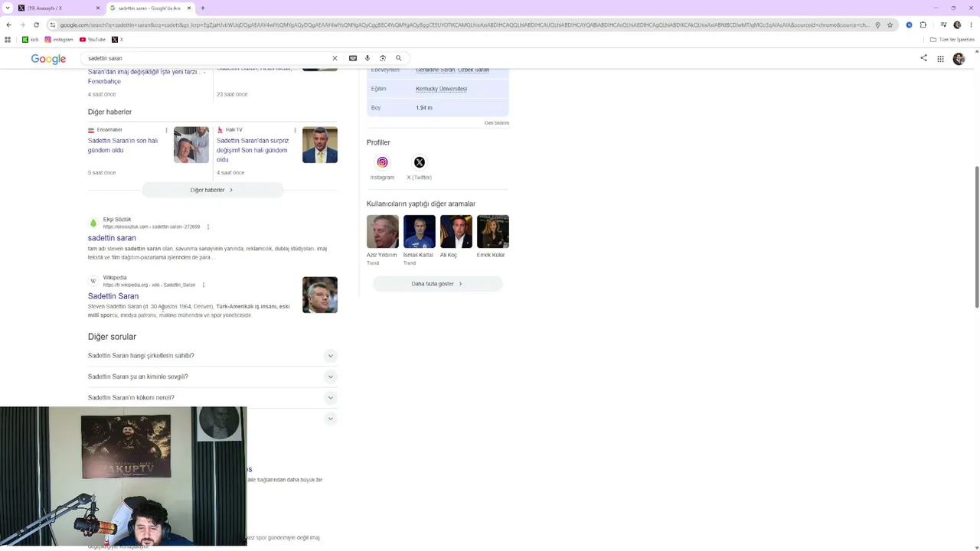Expand question about Saran's current partner
The width and height of the screenshot is (980, 551).
click(212, 377)
